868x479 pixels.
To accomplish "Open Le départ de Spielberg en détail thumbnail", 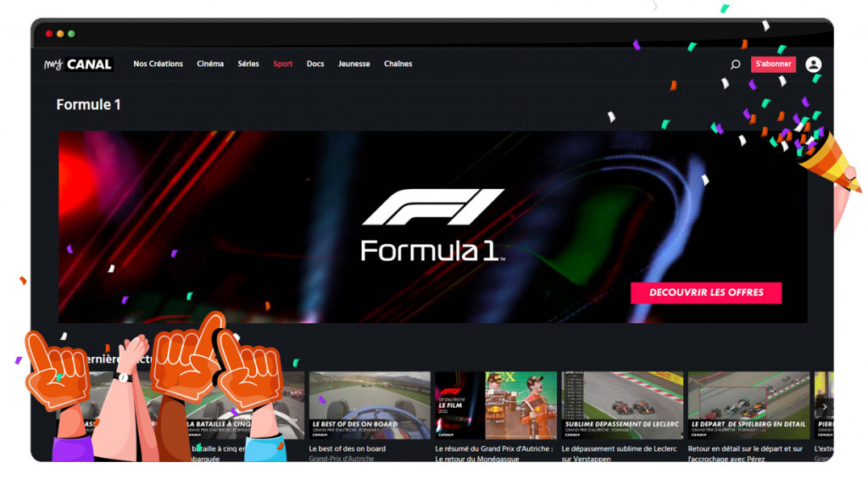I will coord(748,405).
